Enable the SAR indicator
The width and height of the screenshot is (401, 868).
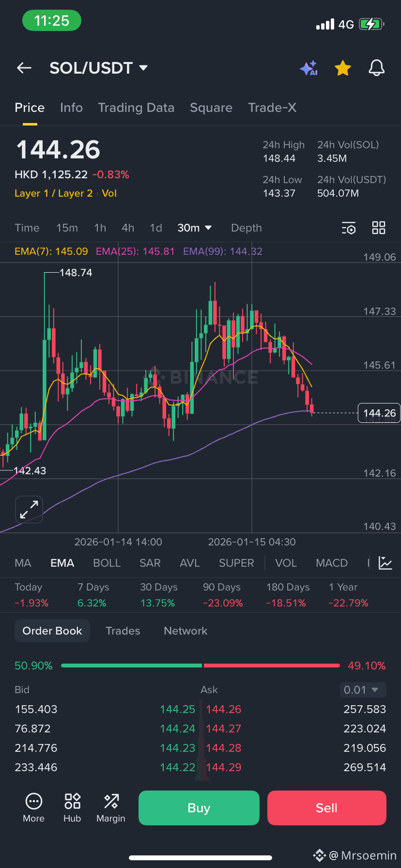(150, 563)
